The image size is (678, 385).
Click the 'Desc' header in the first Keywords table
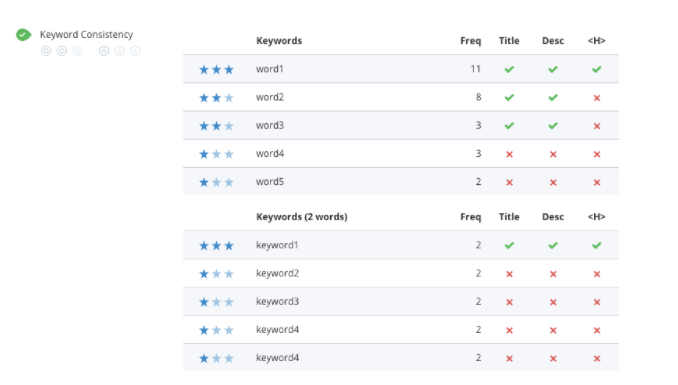(553, 41)
